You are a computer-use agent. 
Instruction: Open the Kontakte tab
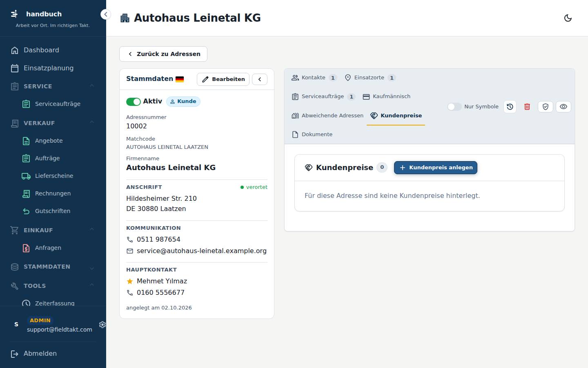314,78
